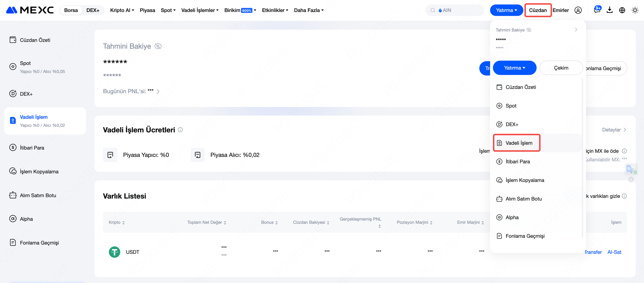Click the Piyasa Alıcı fee icon
This screenshot has height=283, width=644.
coord(197,155)
